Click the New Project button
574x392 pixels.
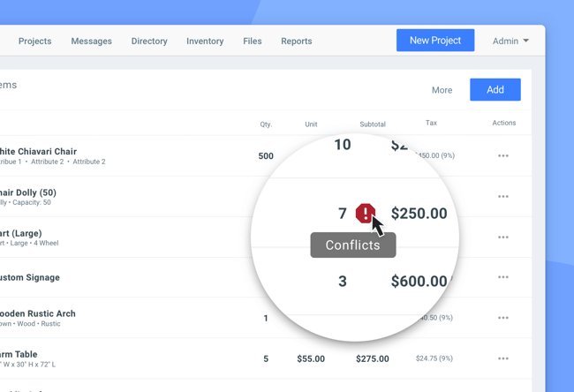coord(435,41)
